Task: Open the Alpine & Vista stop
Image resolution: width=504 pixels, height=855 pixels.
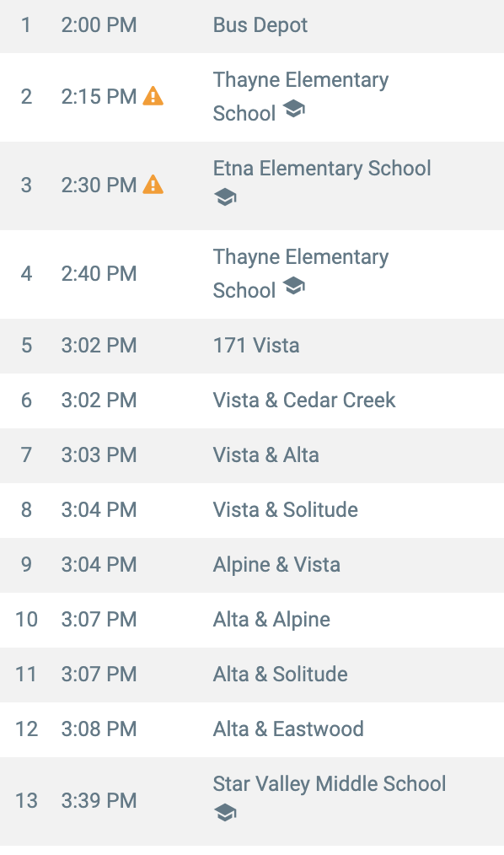Action: tap(252, 565)
